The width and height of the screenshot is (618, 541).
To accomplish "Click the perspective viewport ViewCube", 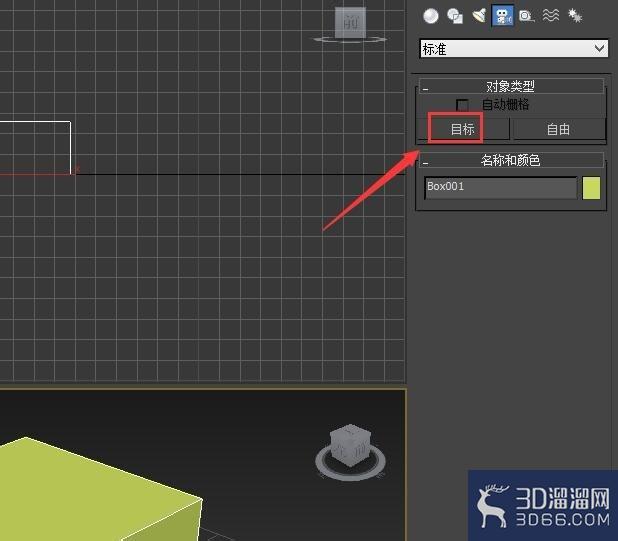I will [x=350, y=445].
